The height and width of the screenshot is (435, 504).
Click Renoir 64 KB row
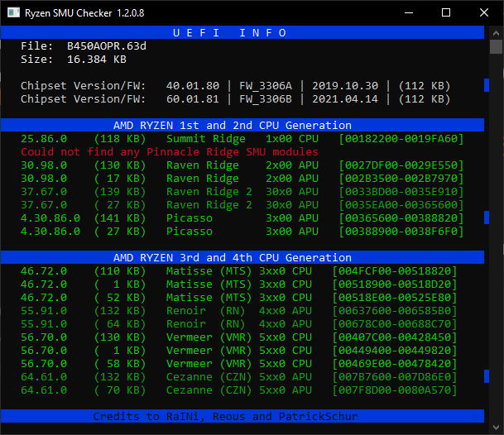pyautogui.click(x=239, y=324)
